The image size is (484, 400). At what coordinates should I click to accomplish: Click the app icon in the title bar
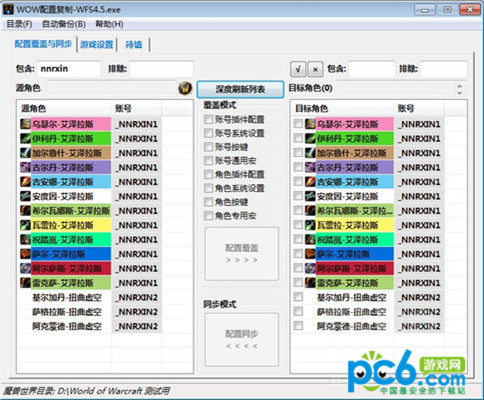tap(8, 9)
